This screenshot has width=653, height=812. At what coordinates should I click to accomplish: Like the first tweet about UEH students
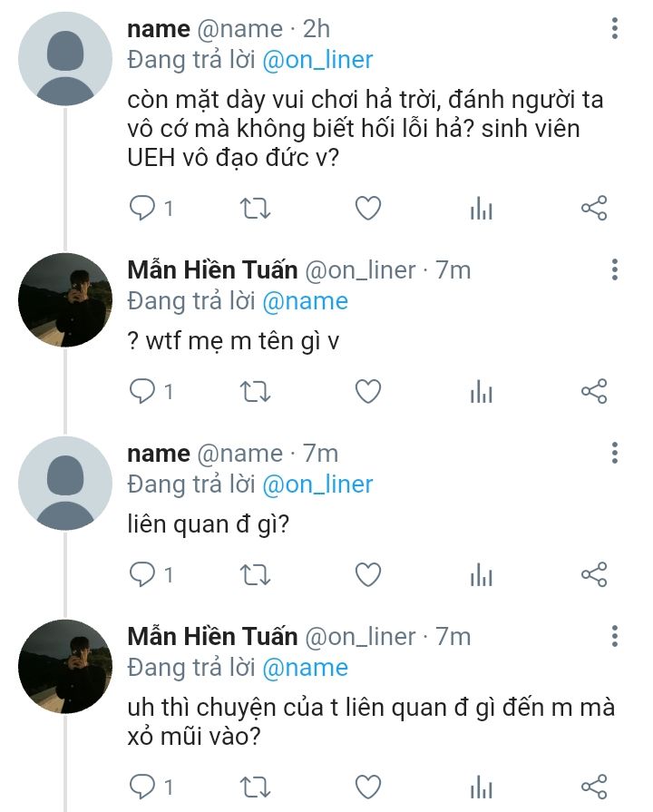click(x=367, y=209)
